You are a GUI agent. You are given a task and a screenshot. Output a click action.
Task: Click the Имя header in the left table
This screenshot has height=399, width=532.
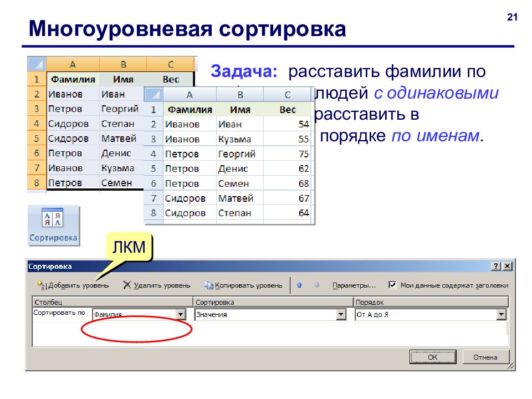pyautogui.click(x=123, y=79)
